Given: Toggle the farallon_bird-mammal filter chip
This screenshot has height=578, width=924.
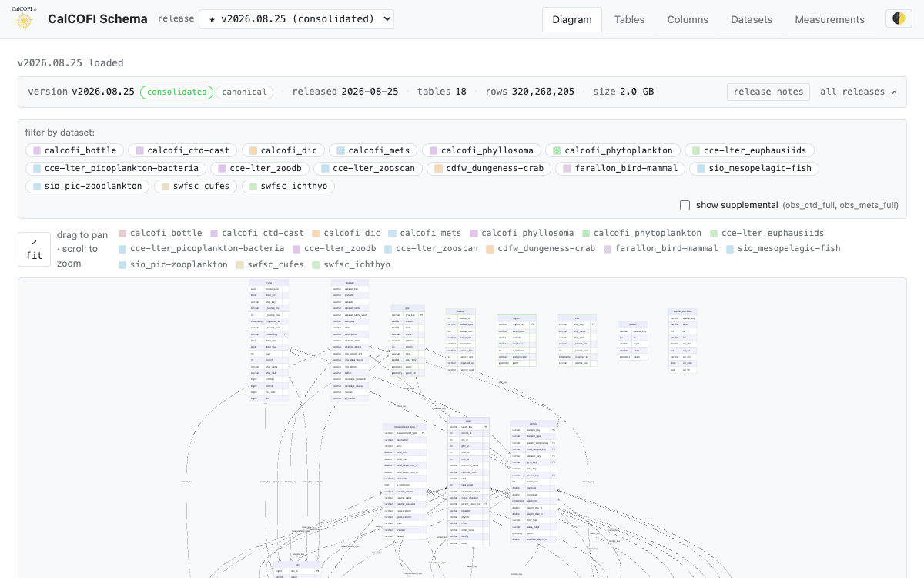Looking at the screenshot, I should click(620, 168).
